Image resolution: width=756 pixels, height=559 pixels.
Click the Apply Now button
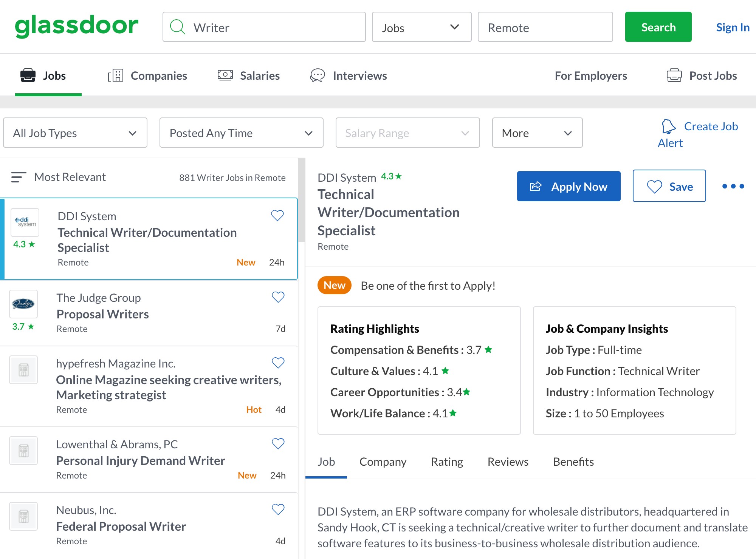point(569,186)
